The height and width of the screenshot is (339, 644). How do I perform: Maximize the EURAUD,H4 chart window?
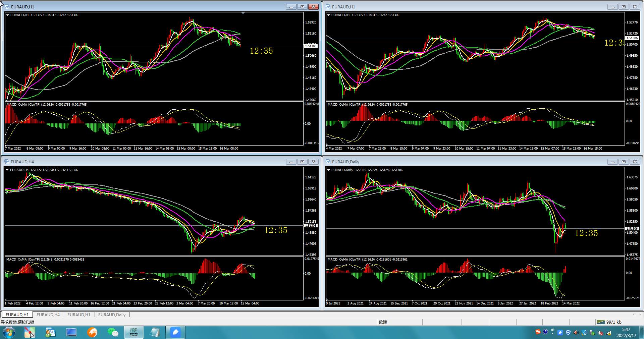(302, 162)
